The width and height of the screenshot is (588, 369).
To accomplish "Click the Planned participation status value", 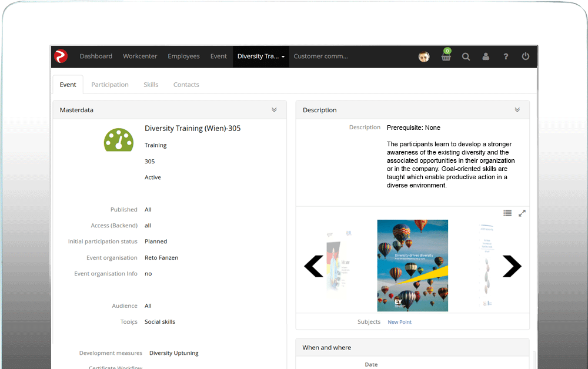I will click(x=156, y=241).
